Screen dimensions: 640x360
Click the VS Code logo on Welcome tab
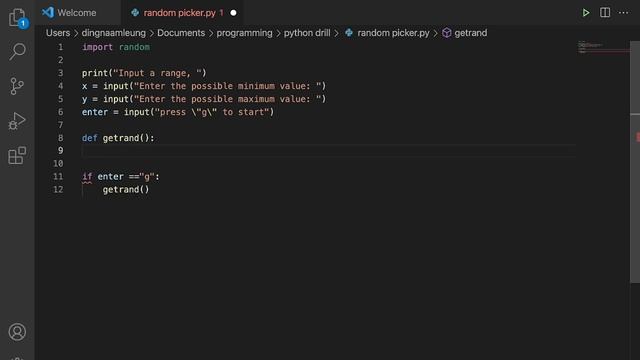pyautogui.click(x=48, y=12)
